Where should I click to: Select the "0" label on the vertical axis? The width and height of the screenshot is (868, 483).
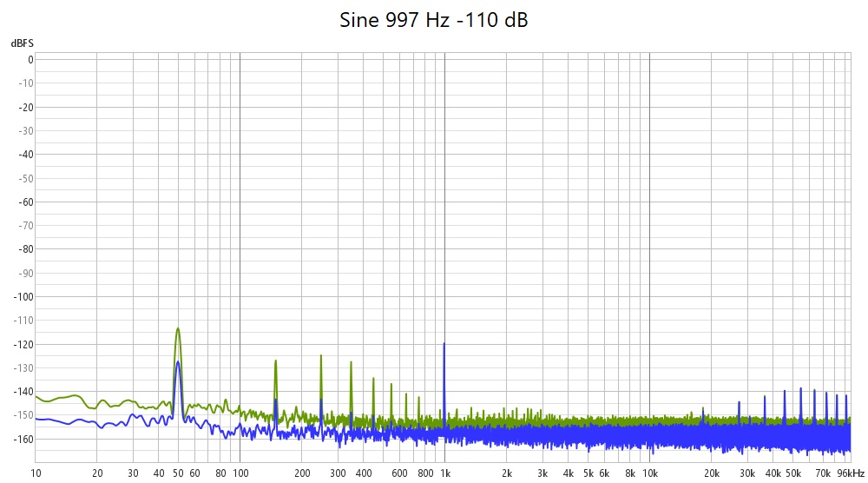coord(30,60)
